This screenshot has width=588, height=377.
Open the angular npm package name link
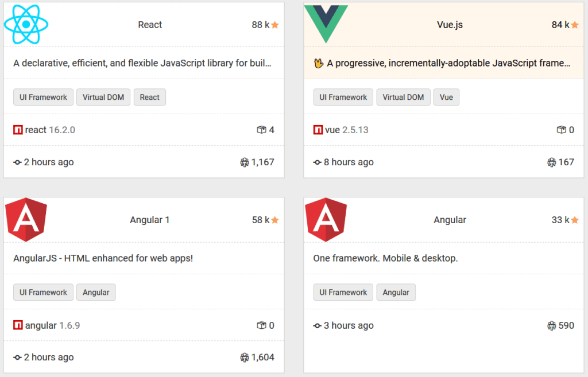41,325
